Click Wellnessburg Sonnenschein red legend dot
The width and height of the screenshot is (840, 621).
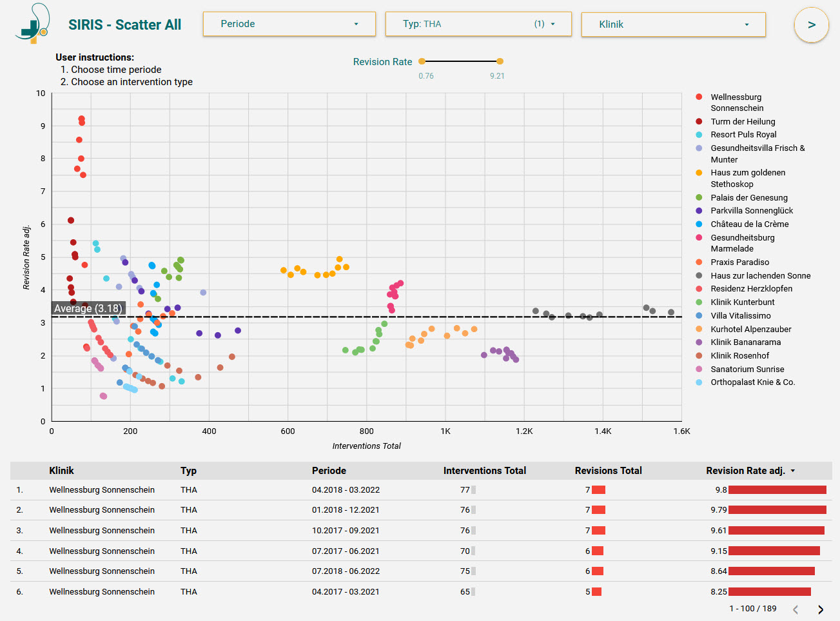click(699, 97)
